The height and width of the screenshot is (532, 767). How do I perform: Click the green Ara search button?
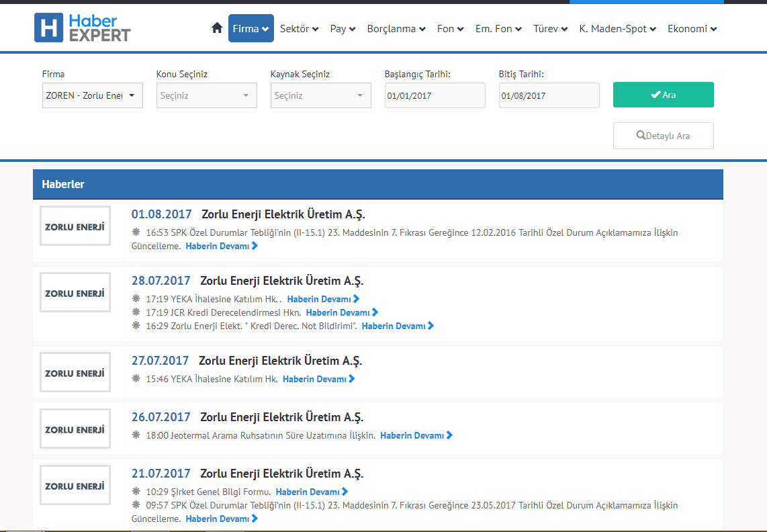[x=664, y=95]
